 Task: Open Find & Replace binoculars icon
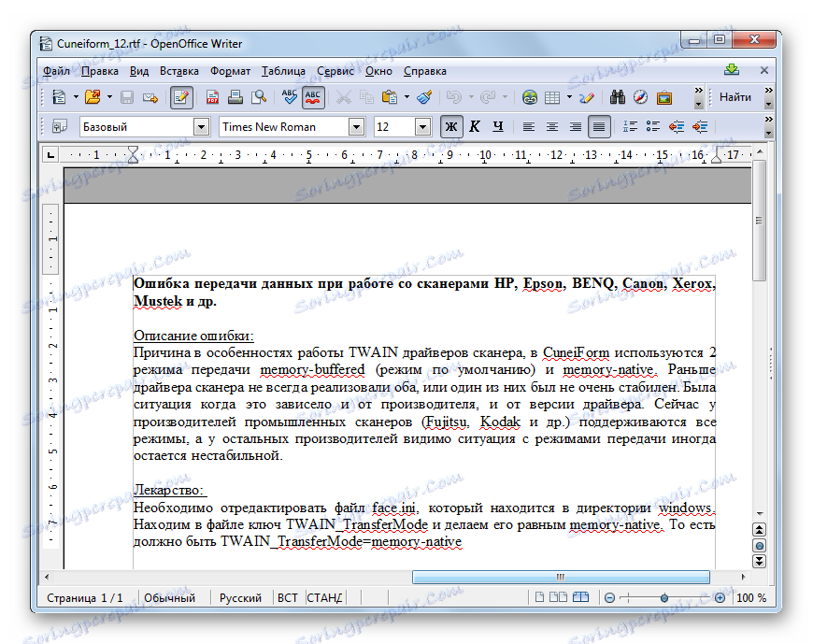[x=617, y=97]
